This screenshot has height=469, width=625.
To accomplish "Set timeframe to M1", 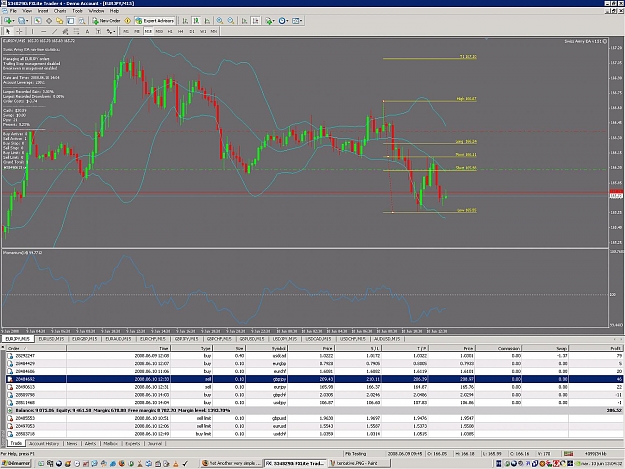I will pyautogui.click(x=126, y=31).
